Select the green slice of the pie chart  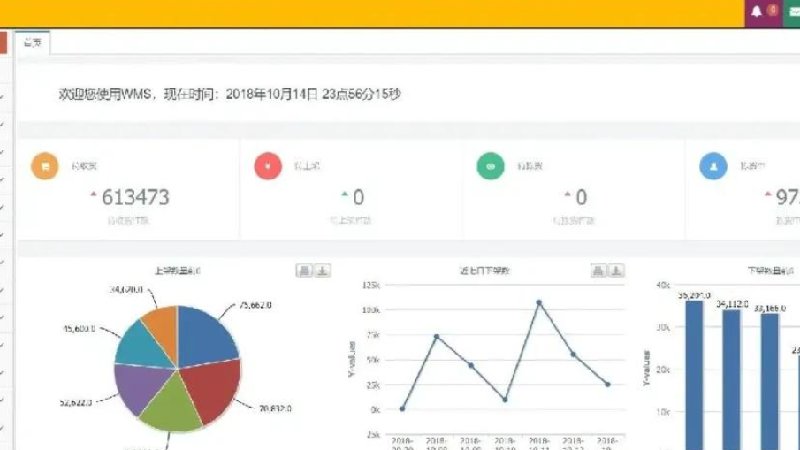click(171, 408)
